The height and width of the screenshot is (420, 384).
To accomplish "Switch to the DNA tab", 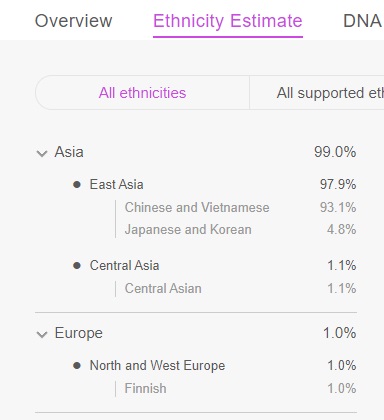I will click(x=363, y=21).
